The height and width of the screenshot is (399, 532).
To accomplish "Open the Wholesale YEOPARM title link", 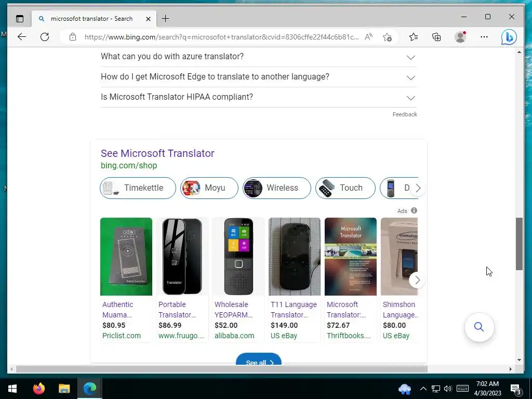I will 233,310.
